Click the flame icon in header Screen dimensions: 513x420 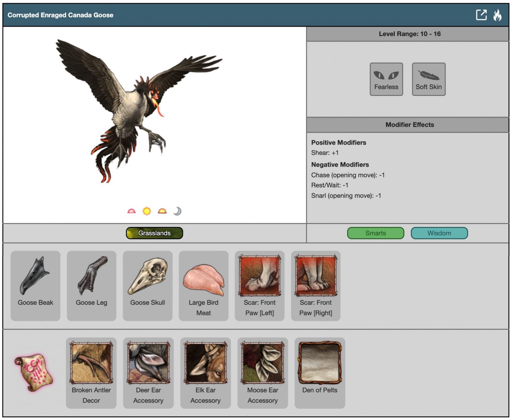point(497,15)
